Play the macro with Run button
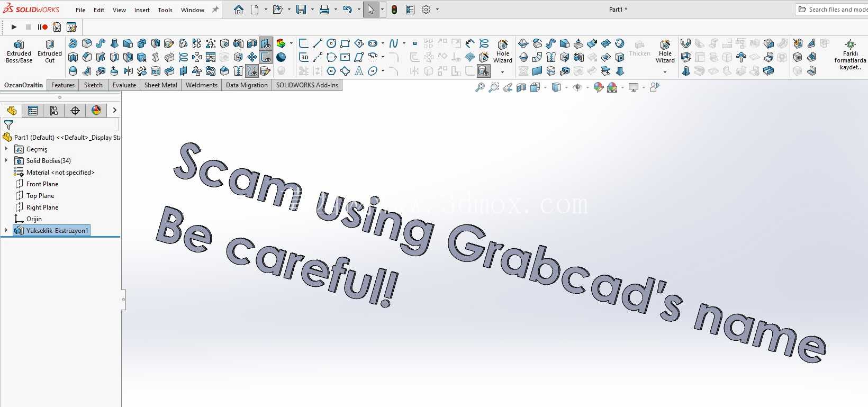 click(14, 27)
